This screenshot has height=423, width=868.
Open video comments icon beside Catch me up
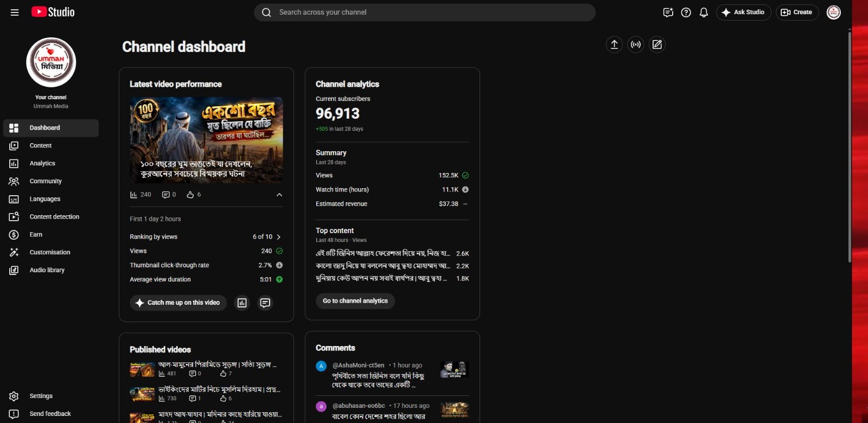tap(265, 303)
